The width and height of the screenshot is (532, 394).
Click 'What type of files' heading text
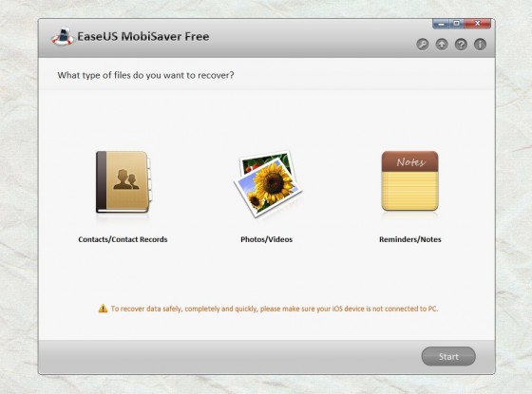[145, 75]
